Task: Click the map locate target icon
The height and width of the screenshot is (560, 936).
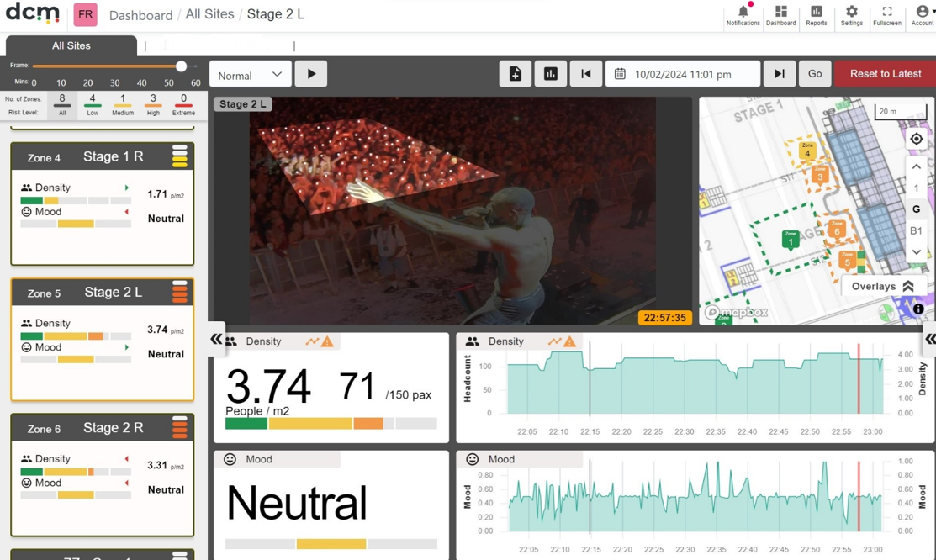Action: (917, 139)
